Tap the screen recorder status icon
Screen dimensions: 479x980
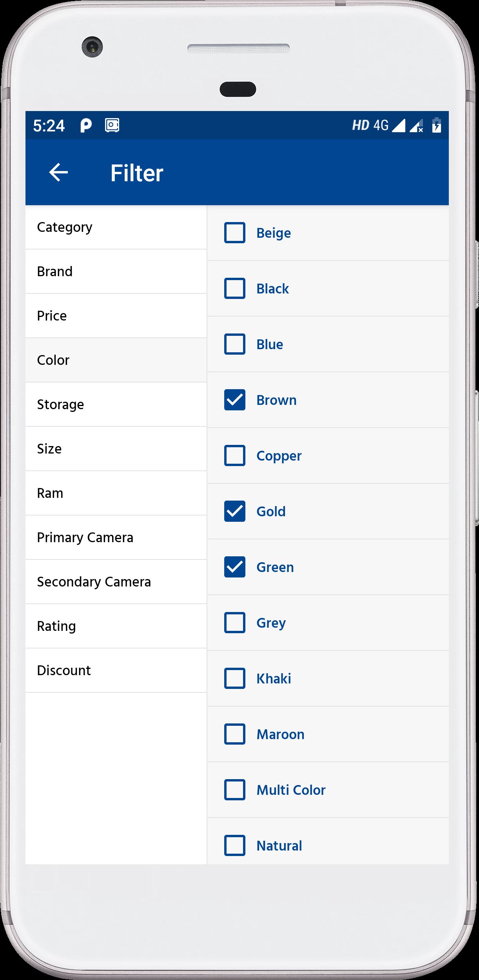click(112, 126)
